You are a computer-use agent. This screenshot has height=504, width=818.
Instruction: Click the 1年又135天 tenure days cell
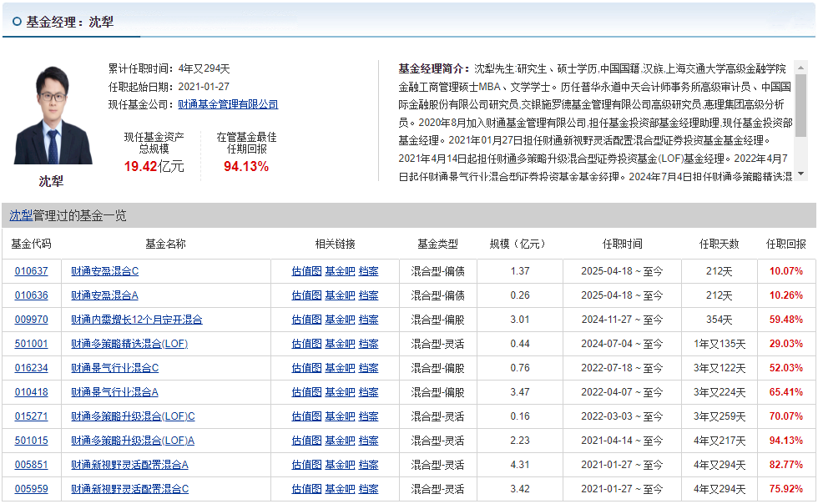tap(719, 344)
